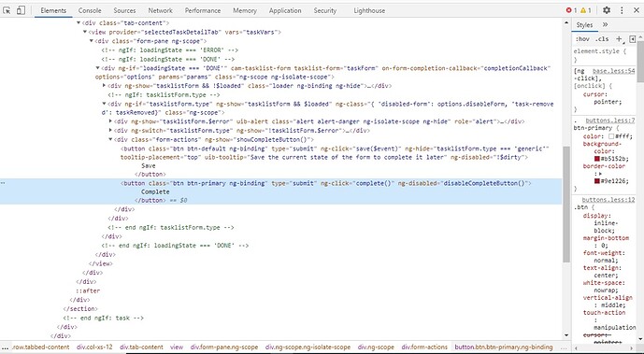The width and height of the screenshot is (644, 354).
Task: Select row.tabbed-content in breadcrumb bar
Action: tap(41, 347)
